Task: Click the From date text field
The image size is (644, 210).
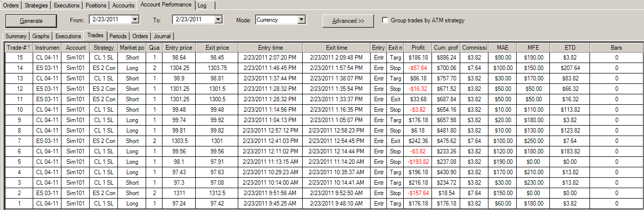Action: [x=110, y=20]
